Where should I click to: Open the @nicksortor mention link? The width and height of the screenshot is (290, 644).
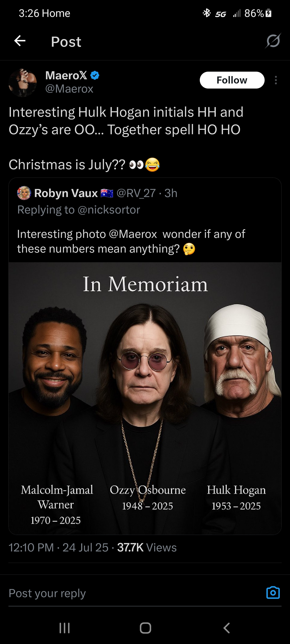click(x=109, y=210)
